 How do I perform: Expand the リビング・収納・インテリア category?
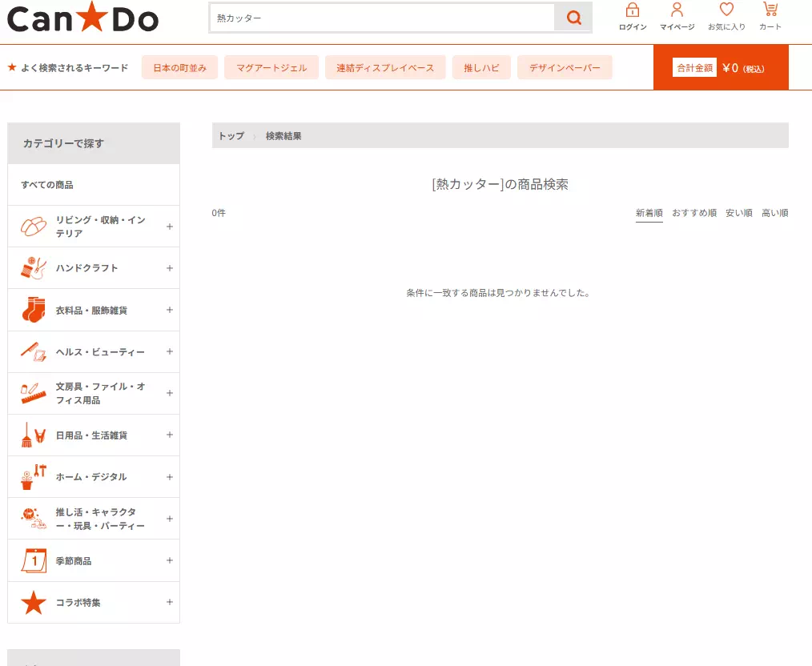(169, 227)
